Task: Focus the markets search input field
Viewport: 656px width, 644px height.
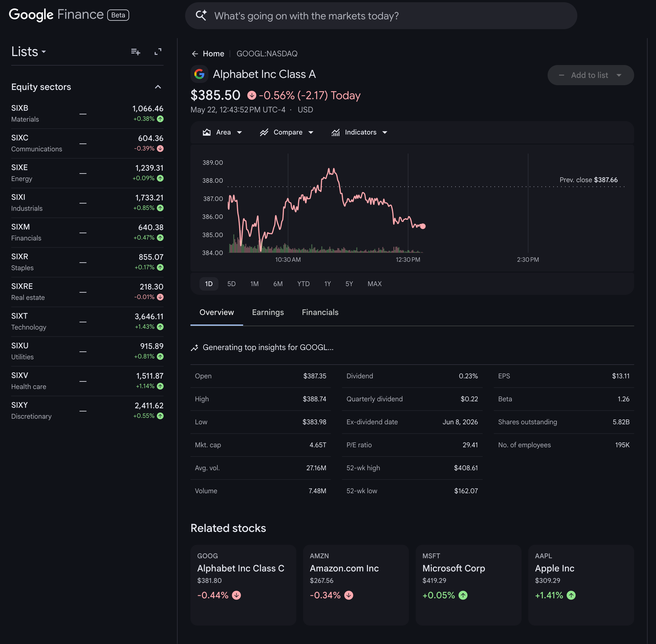Action: [x=381, y=16]
